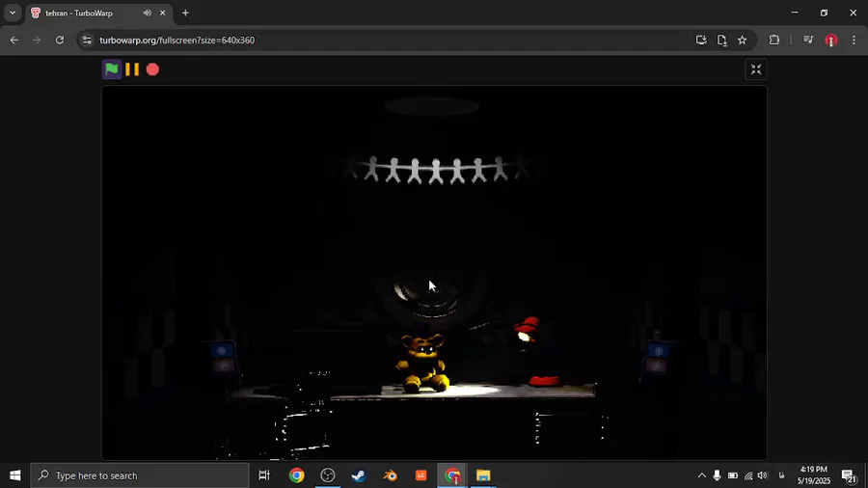Open Chrome from the taskbar
The height and width of the screenshot is (488, 868).
[x=297, y=475]
